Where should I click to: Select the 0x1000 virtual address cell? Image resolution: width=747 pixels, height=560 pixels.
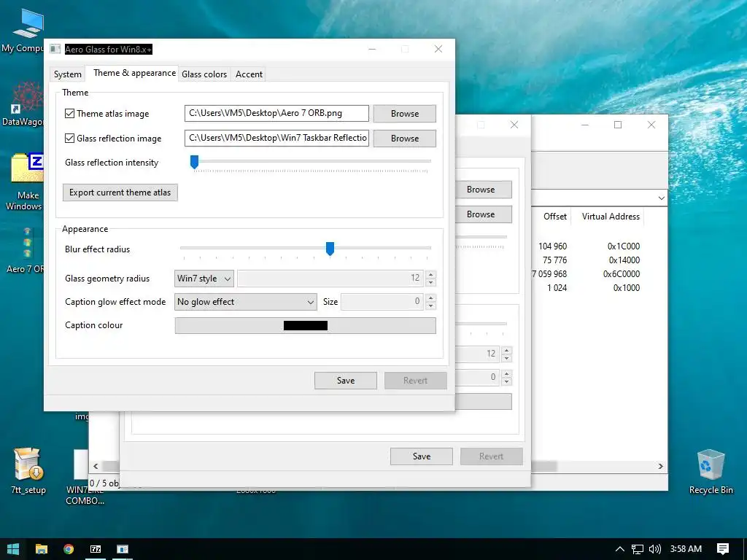point(626,287)
